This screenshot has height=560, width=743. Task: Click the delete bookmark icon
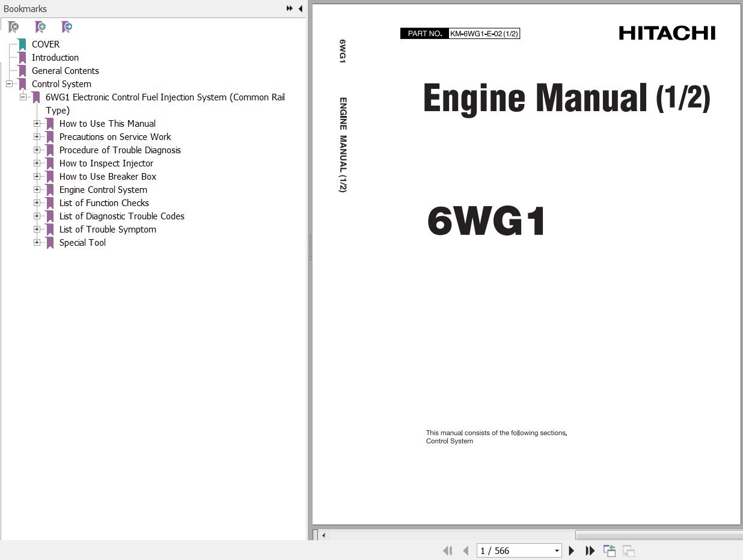(13, 27)
